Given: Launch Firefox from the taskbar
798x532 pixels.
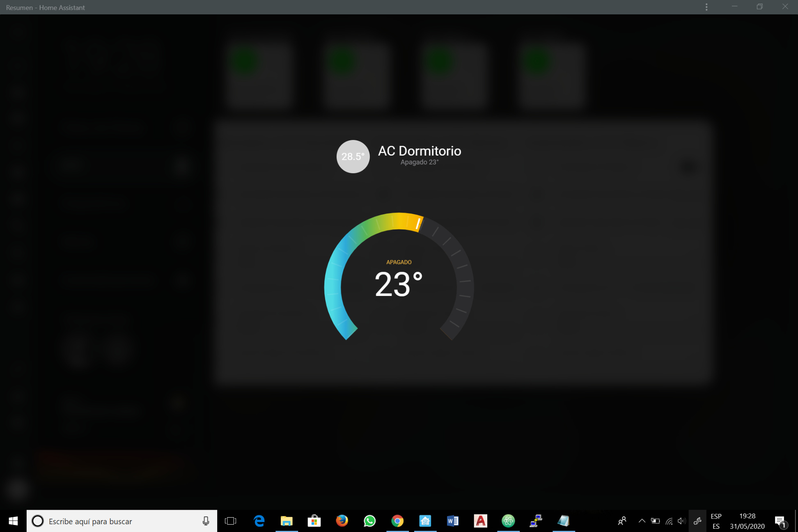Looking at the screenshot, I should pos(342,521).
